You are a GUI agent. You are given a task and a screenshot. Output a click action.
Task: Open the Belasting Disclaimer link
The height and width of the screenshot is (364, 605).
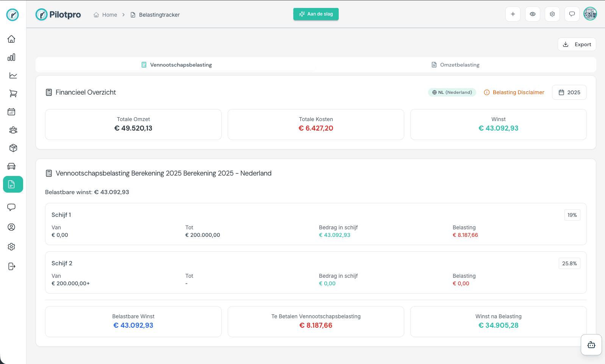[514, 92]
